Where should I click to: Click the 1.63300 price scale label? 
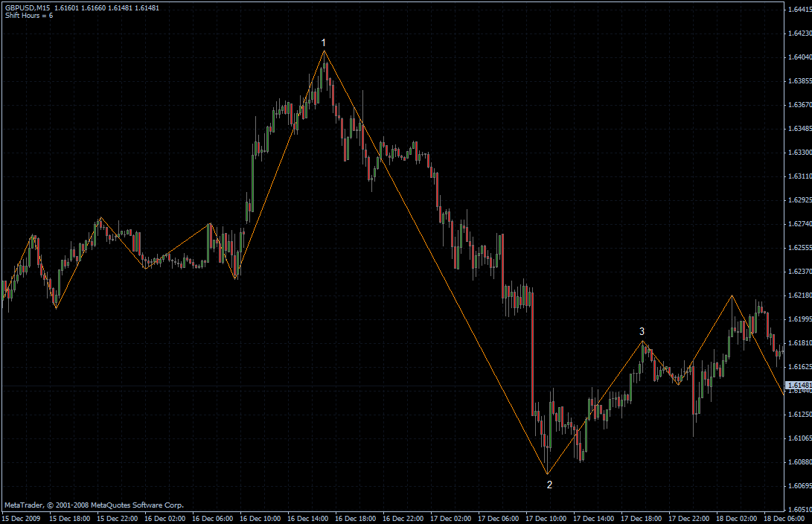tap(799, 153)
